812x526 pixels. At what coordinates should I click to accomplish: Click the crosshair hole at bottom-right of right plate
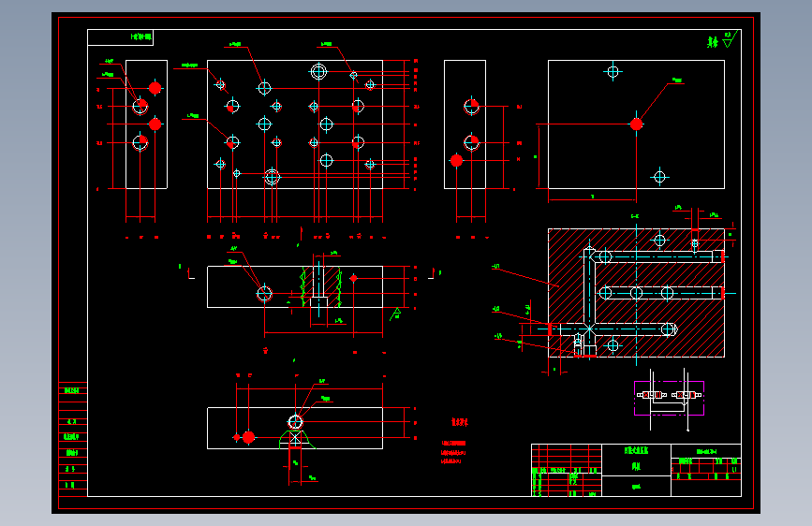pyautogui.click(x=659, y=178)
